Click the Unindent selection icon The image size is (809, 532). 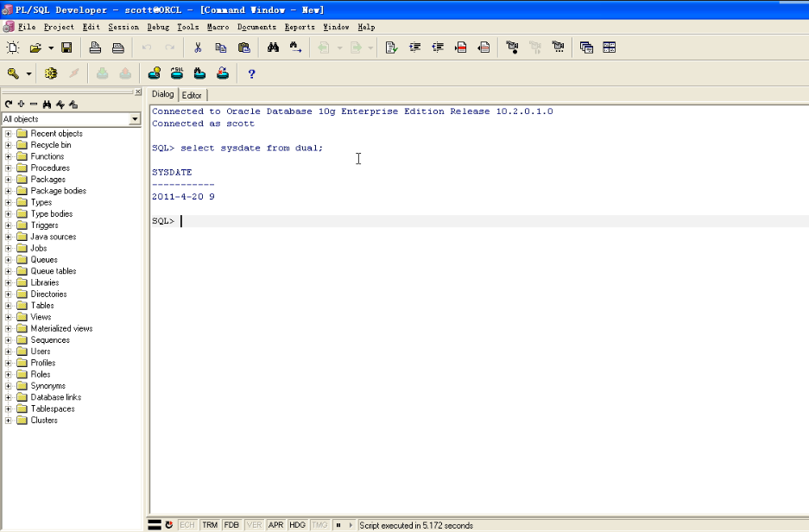click(x=438, y=47)
